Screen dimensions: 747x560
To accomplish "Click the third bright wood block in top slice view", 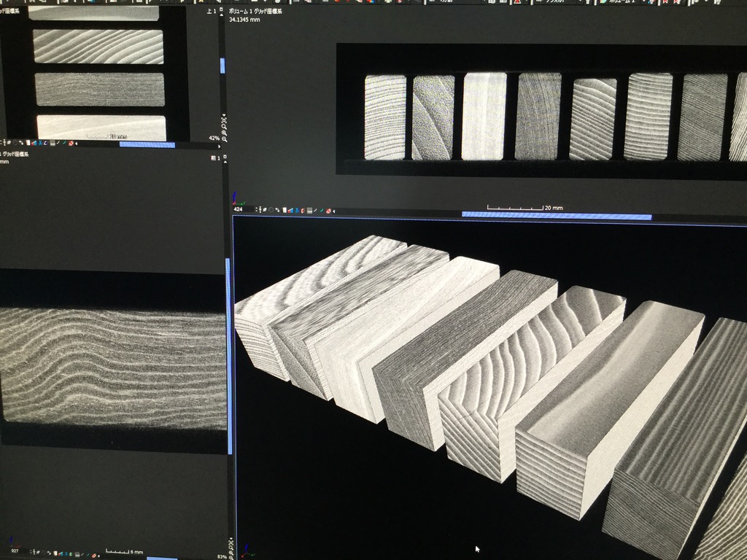I will [x=484, y=116].
